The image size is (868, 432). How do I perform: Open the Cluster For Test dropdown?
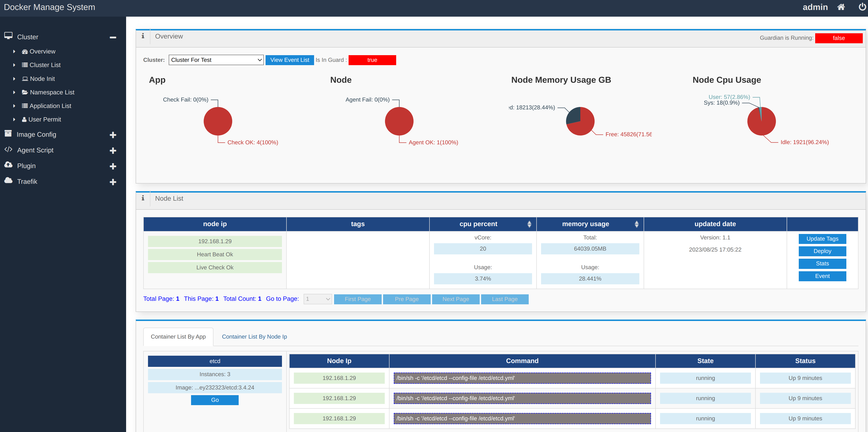216,60
